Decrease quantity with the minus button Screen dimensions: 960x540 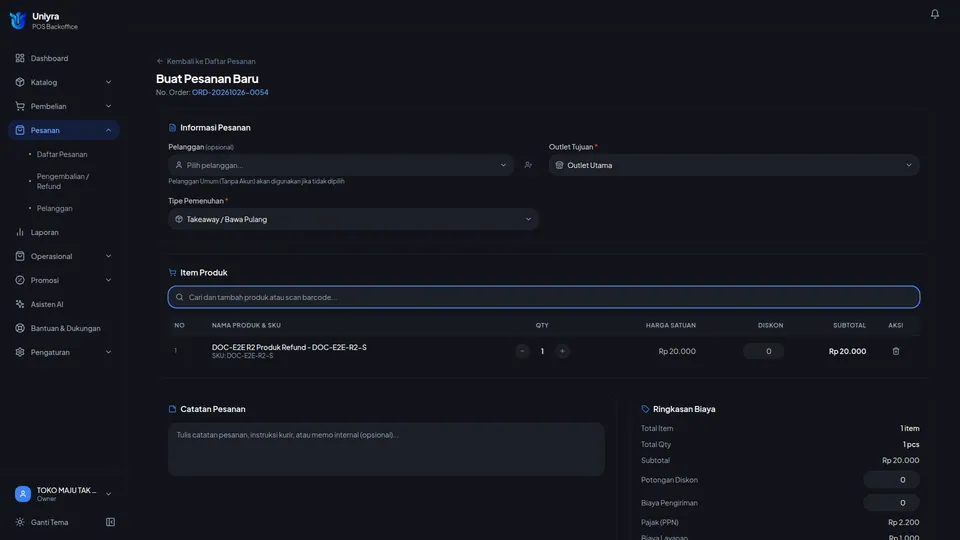522,351
